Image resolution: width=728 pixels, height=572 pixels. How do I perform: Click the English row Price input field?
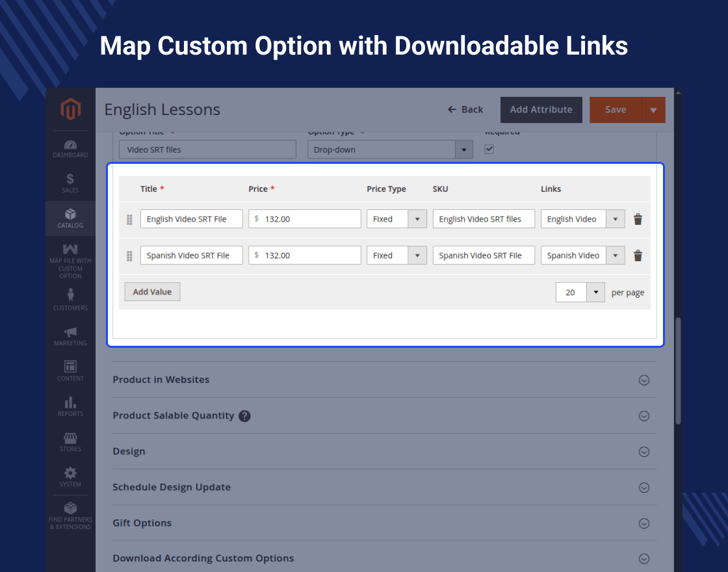point(304,219)
